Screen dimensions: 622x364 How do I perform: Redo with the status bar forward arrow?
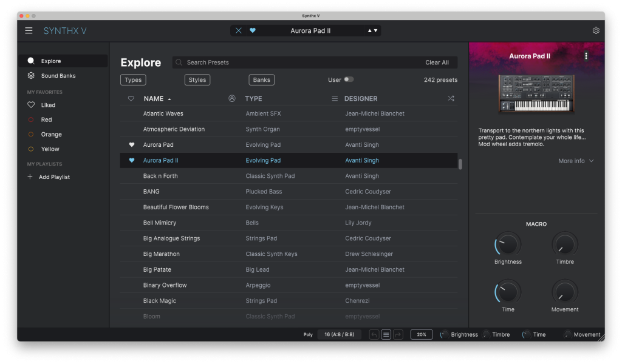click(398, 335)
